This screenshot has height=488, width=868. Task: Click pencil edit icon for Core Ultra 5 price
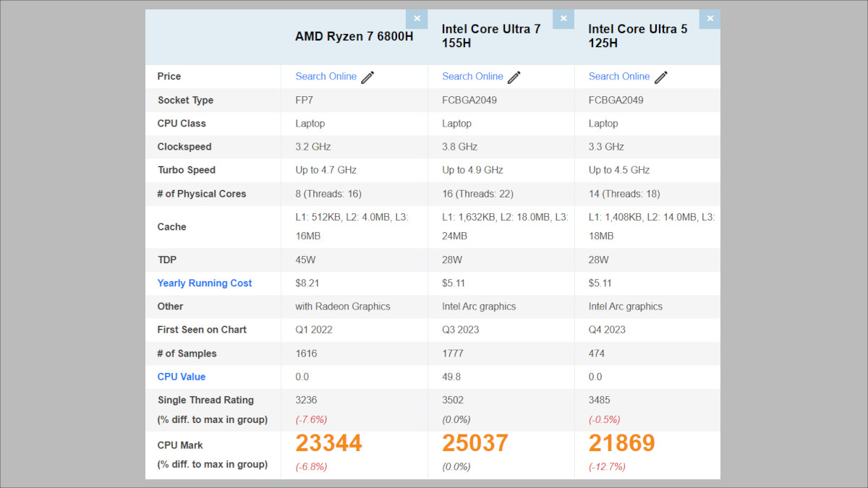[660, 77]
